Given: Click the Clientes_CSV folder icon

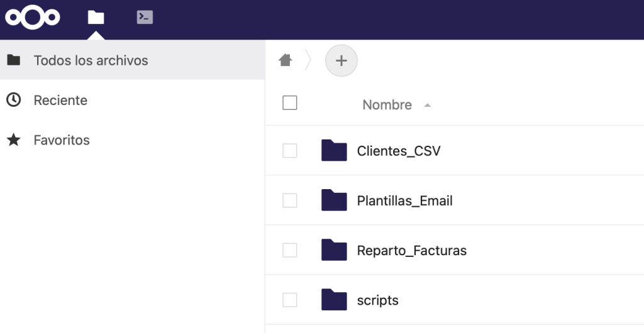Looking at the screenshot, I should coord(334,151).
